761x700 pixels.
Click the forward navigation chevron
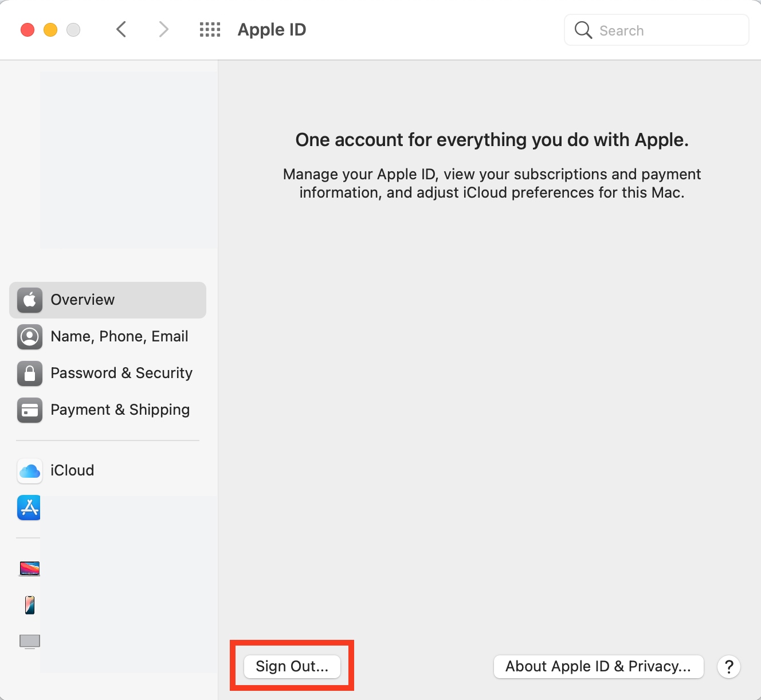164,29
